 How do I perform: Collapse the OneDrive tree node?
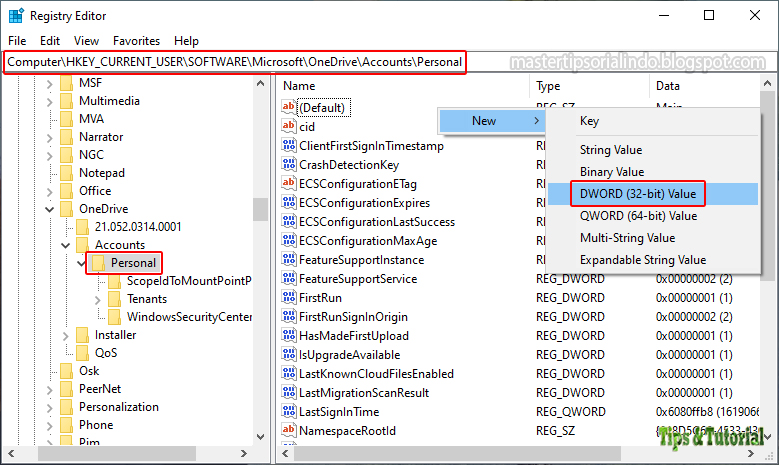point(49,210)
